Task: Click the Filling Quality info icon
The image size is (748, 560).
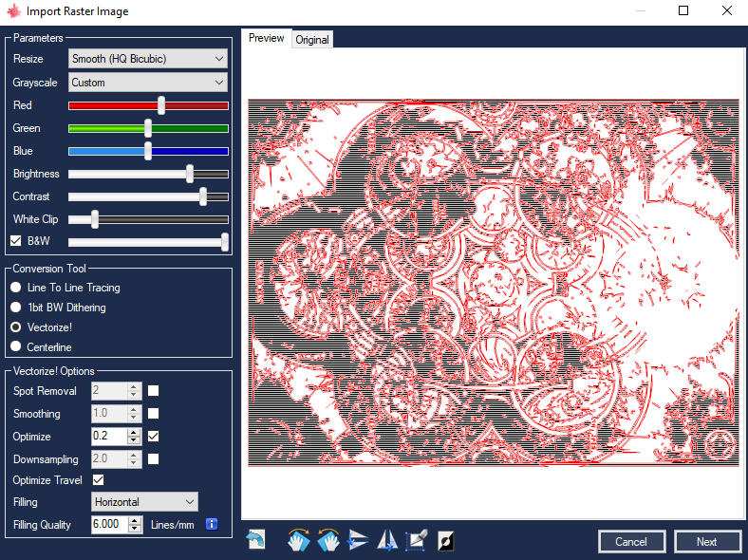Action: [212, 524]
